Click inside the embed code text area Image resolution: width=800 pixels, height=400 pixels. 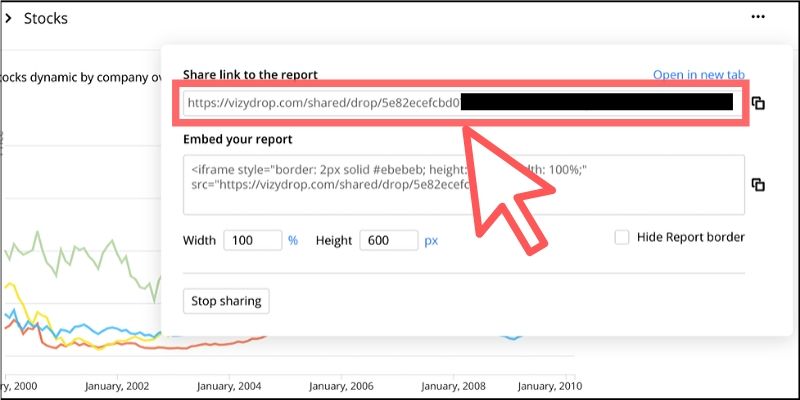coord(464,185)
